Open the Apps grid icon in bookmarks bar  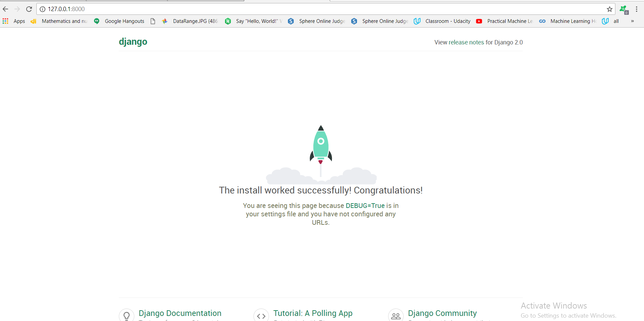(x=5, y=21)
